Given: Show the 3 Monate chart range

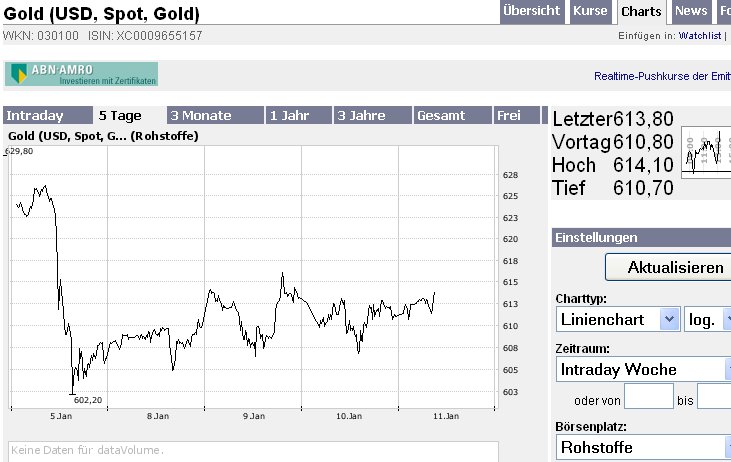Looking at the screenshot, I should click(x=214, y=115).
